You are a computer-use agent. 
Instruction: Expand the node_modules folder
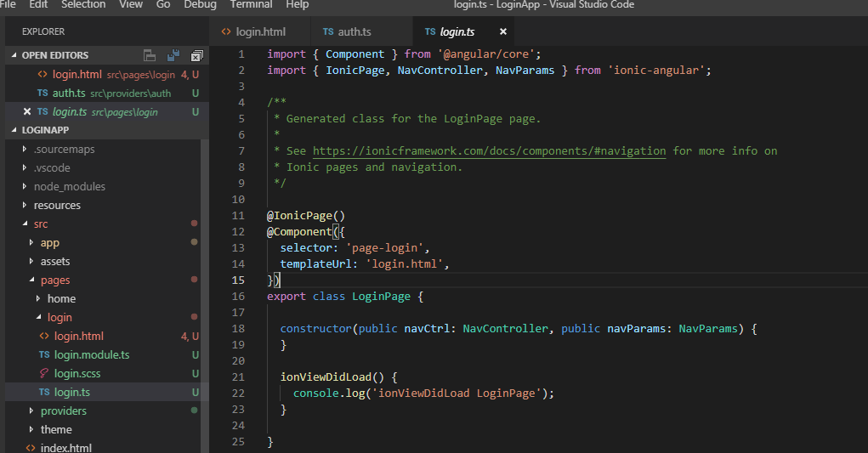click(x=23, y=187)
